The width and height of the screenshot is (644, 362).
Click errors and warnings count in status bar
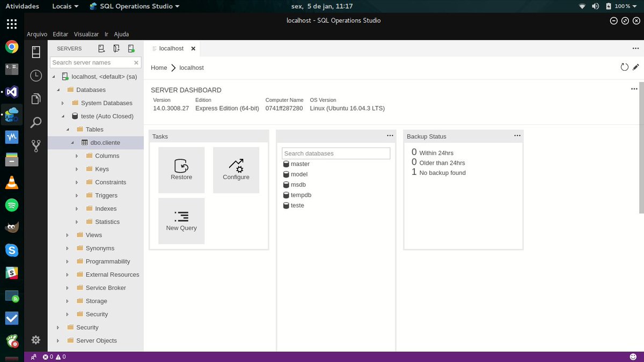(x=54, y=357)
